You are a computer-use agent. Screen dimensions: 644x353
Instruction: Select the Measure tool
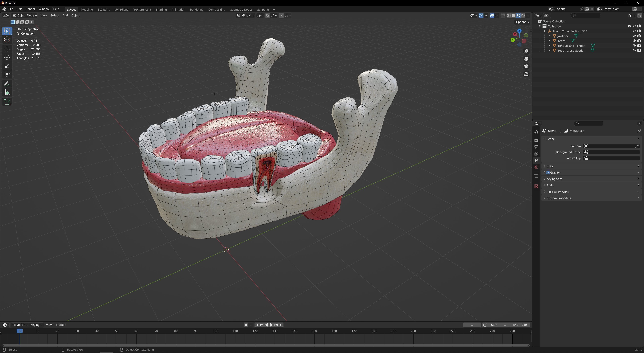coord(7,92)
